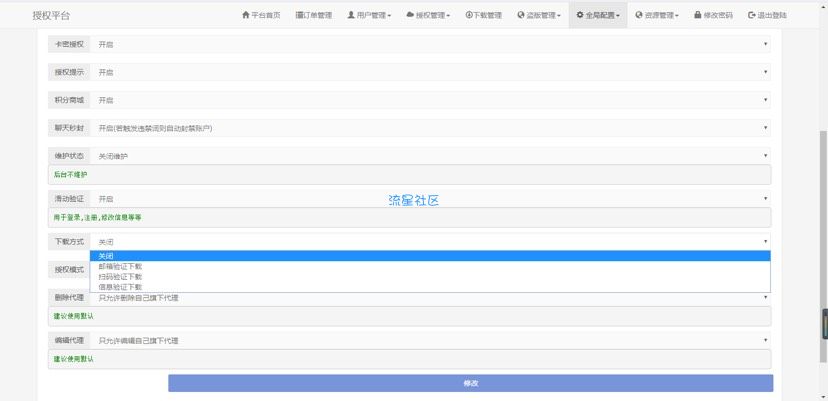828x401 pixels.
Task: Open the 卡密授权 dropdown
Action: click(x=430, y=44)
